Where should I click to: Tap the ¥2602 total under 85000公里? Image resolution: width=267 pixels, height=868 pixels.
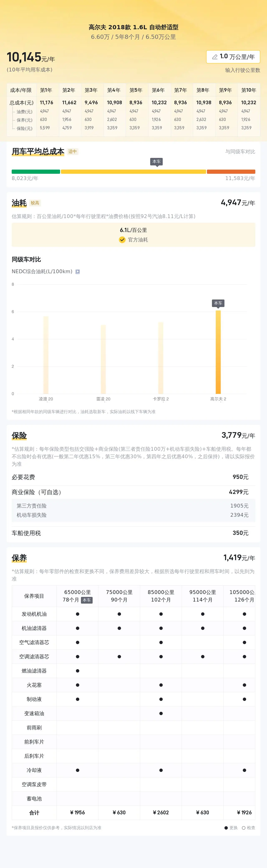[x=161, y=812]
